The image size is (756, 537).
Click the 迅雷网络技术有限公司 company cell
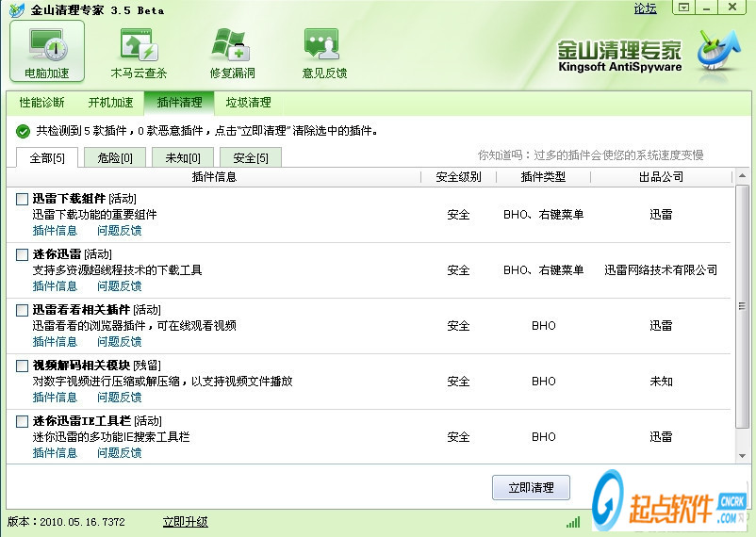click(661, 270)
